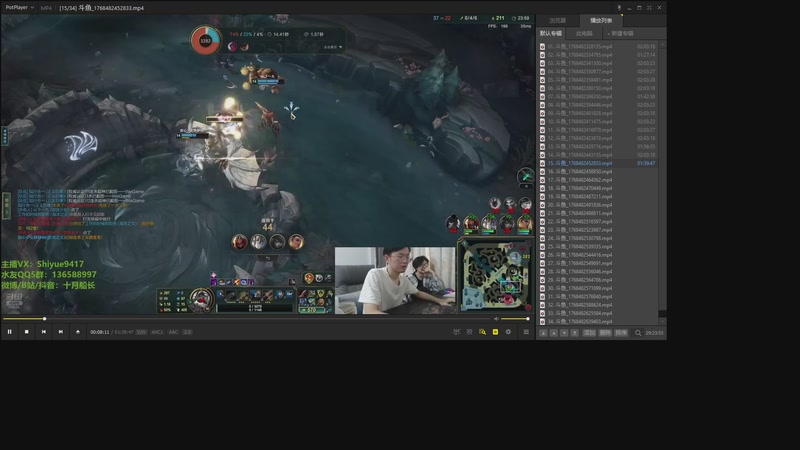
Task: Skip to the next file in the playlist
Action: click(61, 332)
